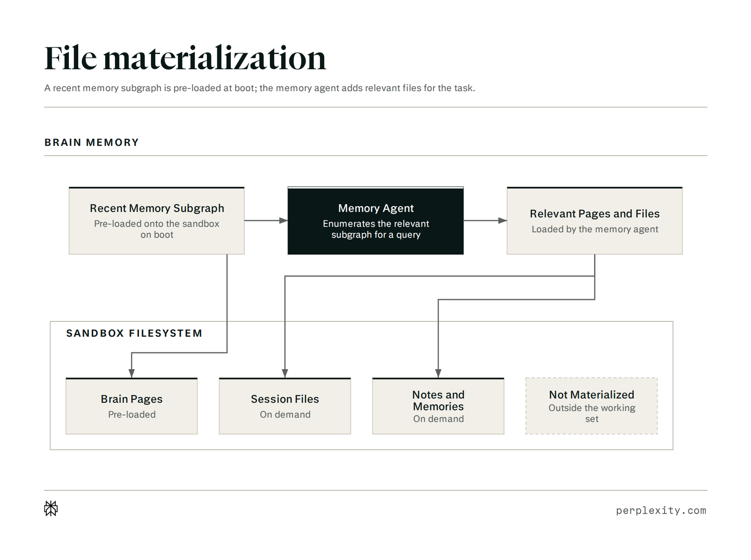Open the perplexity.com link
The image size is (751, 560).
661,510
